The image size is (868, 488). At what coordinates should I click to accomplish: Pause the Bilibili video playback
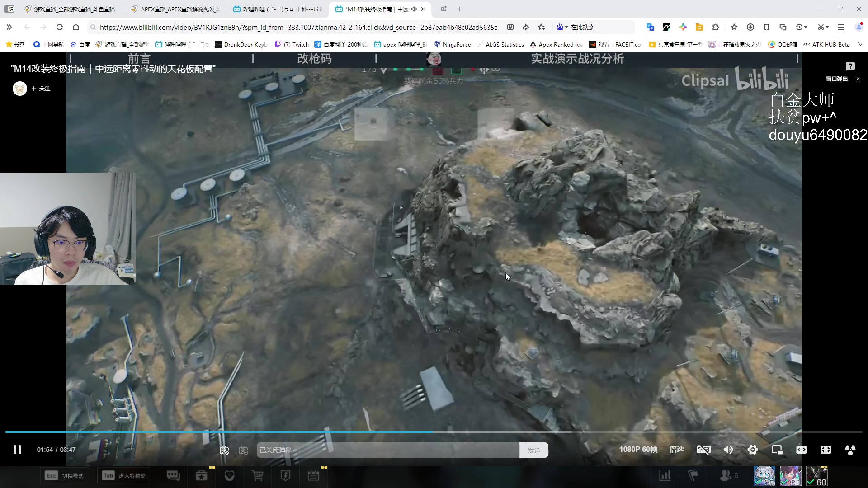18,450
